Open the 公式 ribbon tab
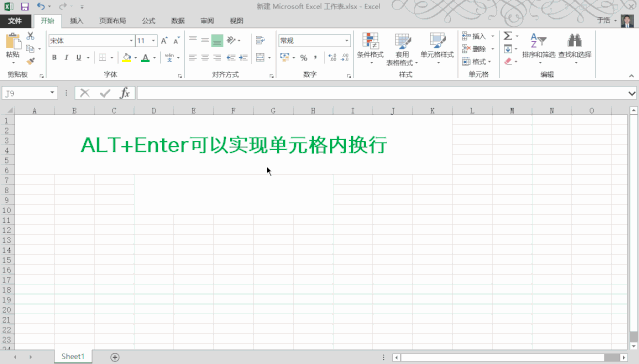 point(148,21)
